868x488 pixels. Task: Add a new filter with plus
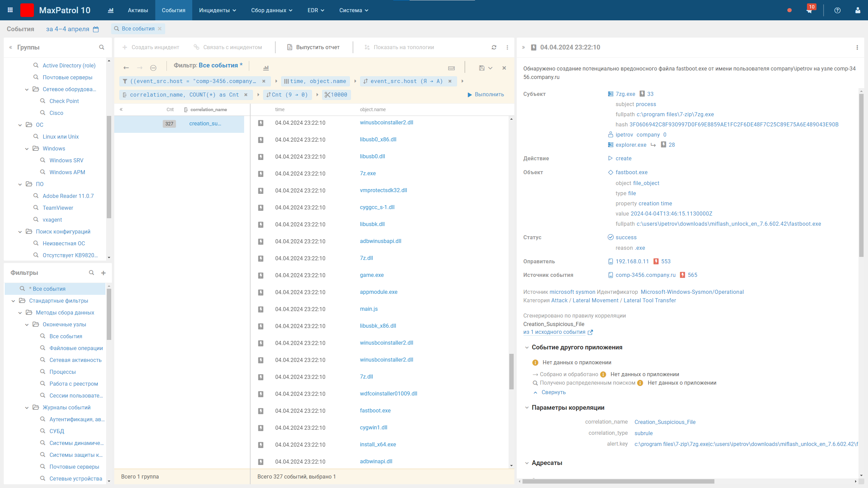[x=103, y=273]
